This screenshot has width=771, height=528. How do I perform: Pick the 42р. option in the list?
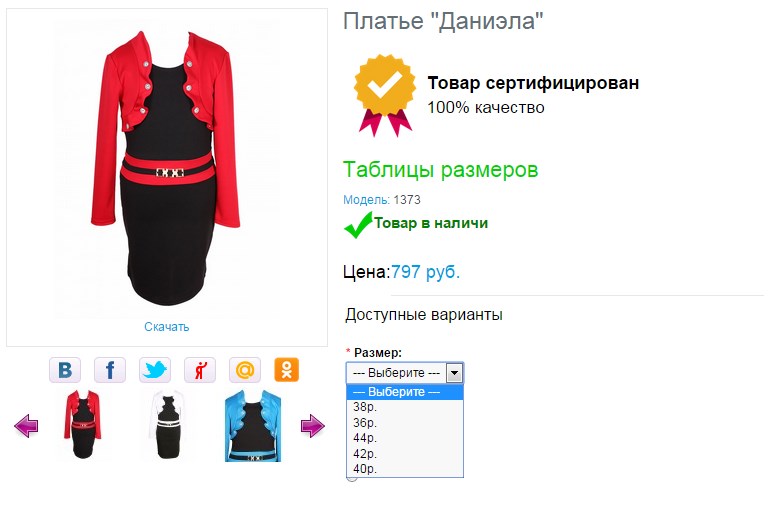(365, 453)
